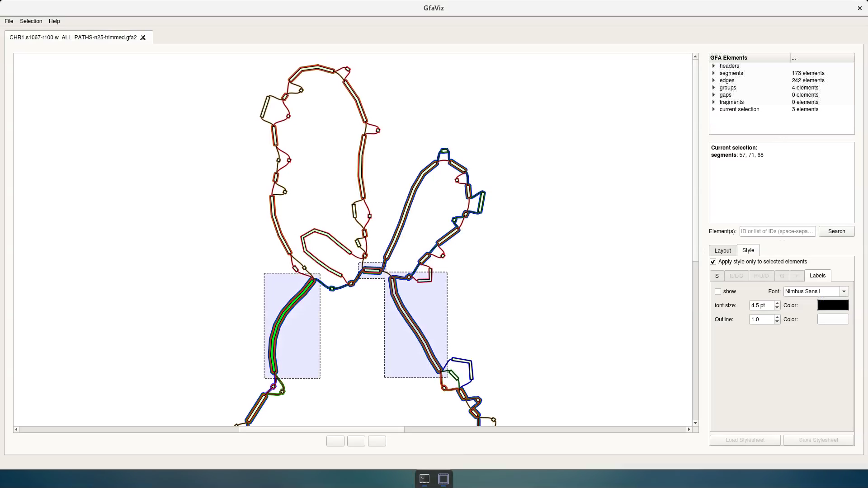Expand the current selection node
This screenshot has height=488, width=868.
click(714, 109)
